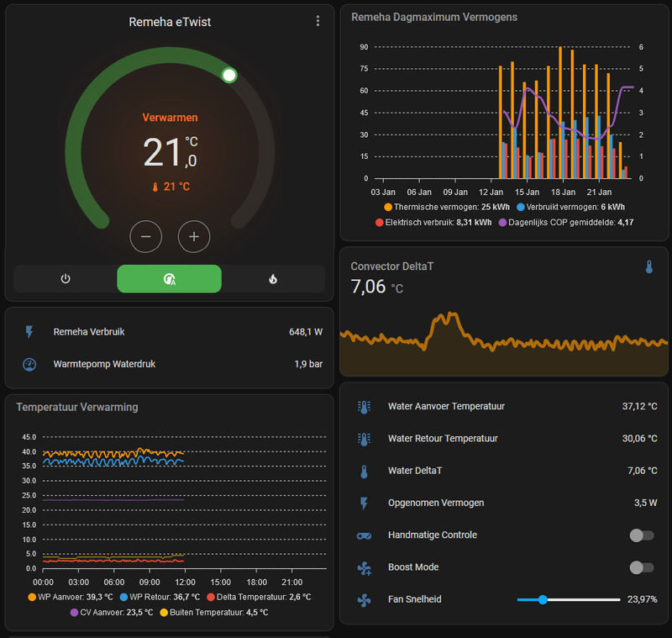Open the Remeha eTwist three-dot menu

[318, 21]
